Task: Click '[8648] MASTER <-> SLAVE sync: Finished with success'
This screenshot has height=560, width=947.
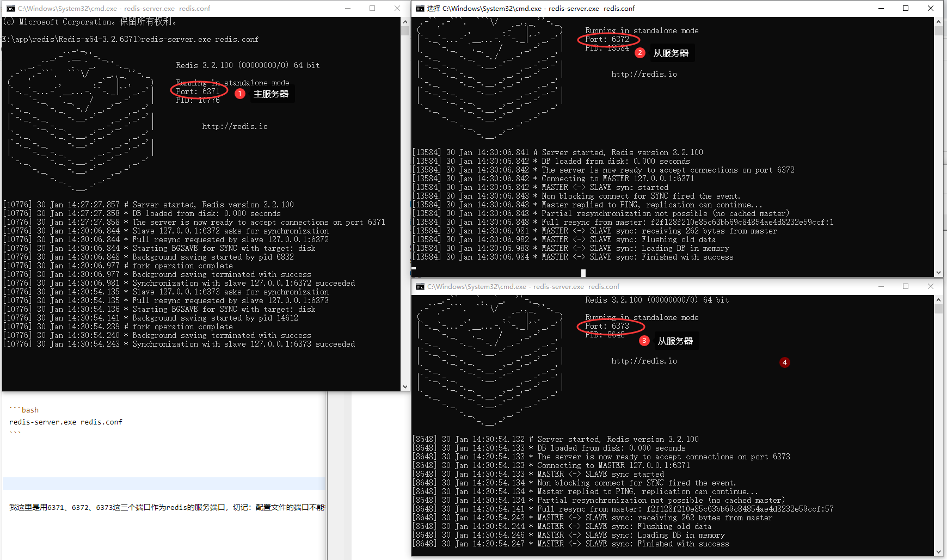Action: click(571, 544)
